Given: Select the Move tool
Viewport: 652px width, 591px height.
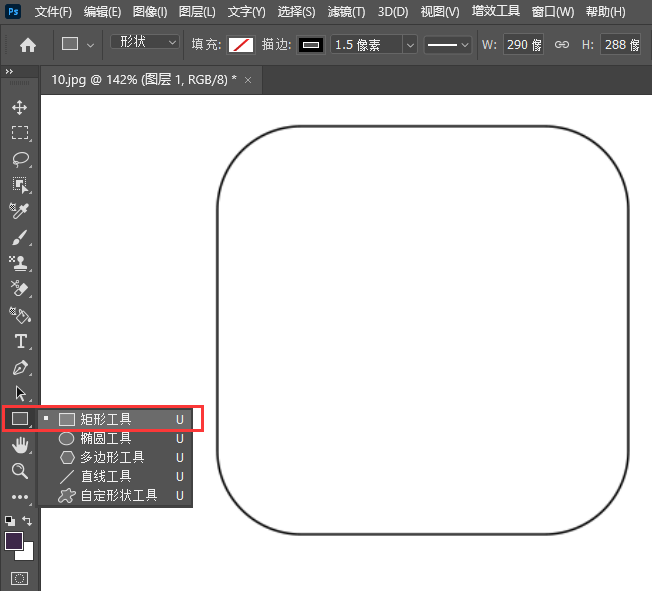Looking at the screenshot, I should (19, 107).
